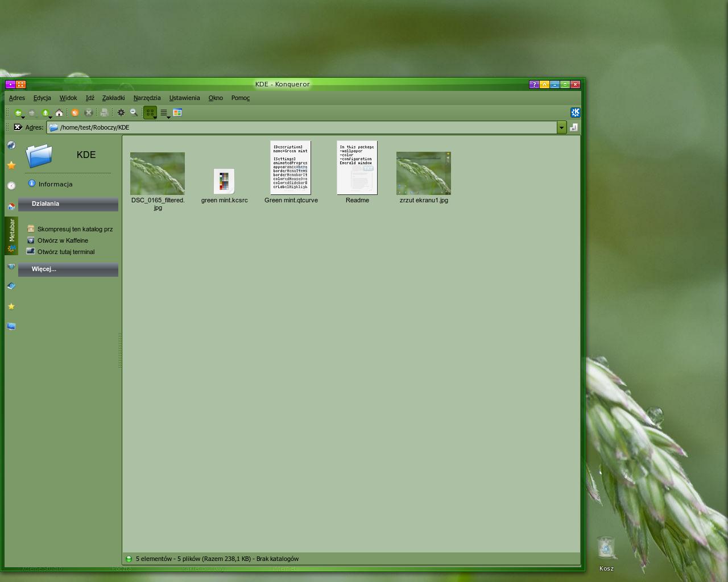This screenshot has height=582, width=728.
Task: Open the list view dropdown arrow
Action: (x=169, y=117)
